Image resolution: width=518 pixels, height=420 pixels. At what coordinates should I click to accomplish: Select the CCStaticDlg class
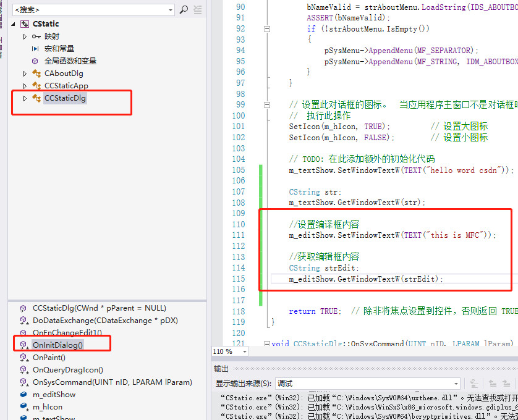[65, 98]
